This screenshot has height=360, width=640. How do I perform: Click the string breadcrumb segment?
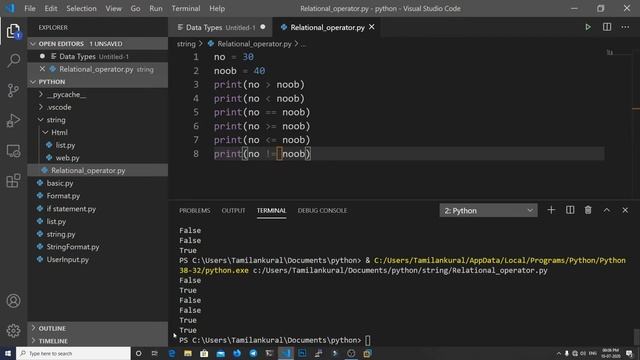point(186,44)
